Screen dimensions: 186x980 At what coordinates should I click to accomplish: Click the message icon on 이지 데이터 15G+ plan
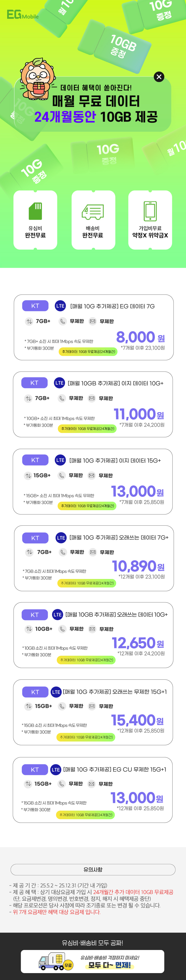(92, 476)
